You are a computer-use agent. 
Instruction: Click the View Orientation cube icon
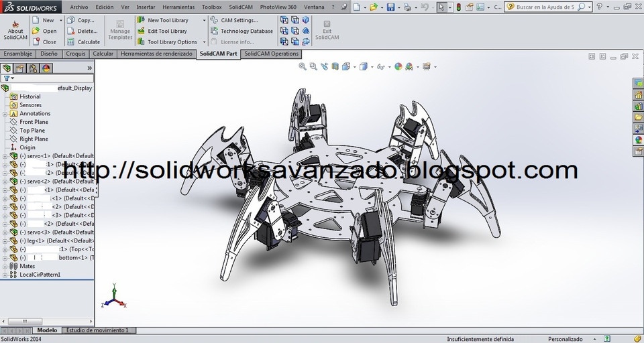click(x=346, y=66)
